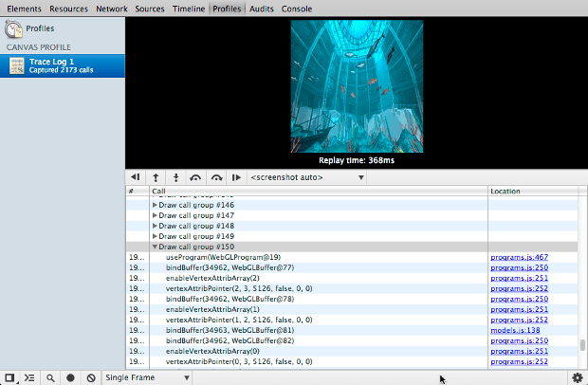
Task: Open the settings gear icon
Action: (x=577, y=377)
